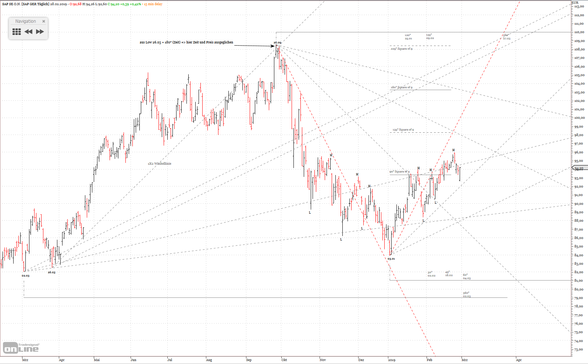Click the '02.03' low date label under bars
The image size is (588, 364).
[25, 275]
